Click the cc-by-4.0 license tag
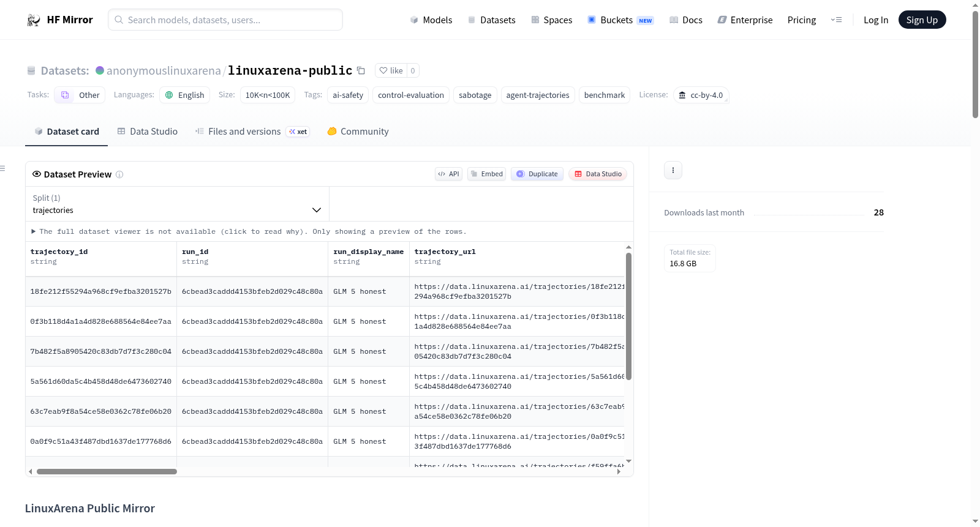Image resolution: width=980 pixels, height=527 pixels. pyautogui.click(x=701, y=95)
